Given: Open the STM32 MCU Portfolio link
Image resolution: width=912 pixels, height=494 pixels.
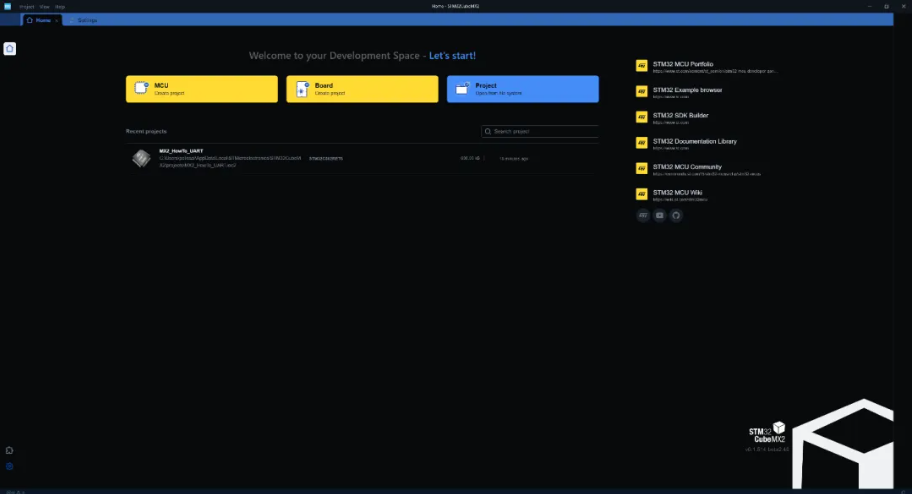Looking at the screenshot, I should click(x=683, y=64).
